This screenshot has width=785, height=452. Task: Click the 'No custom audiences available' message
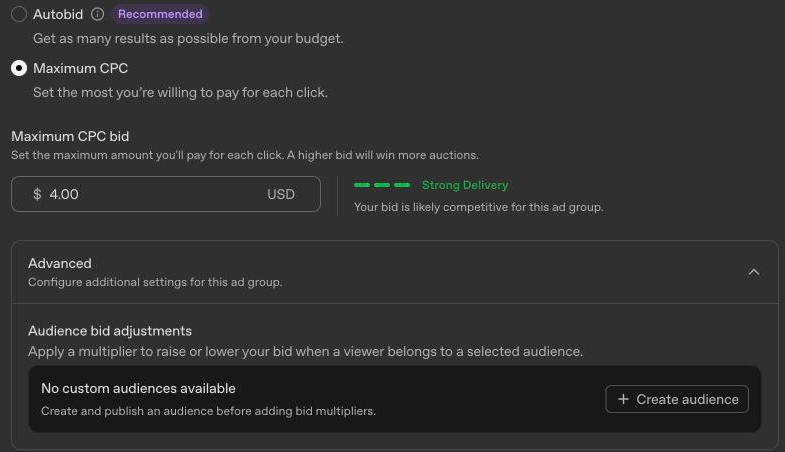[x=138, y=388]
